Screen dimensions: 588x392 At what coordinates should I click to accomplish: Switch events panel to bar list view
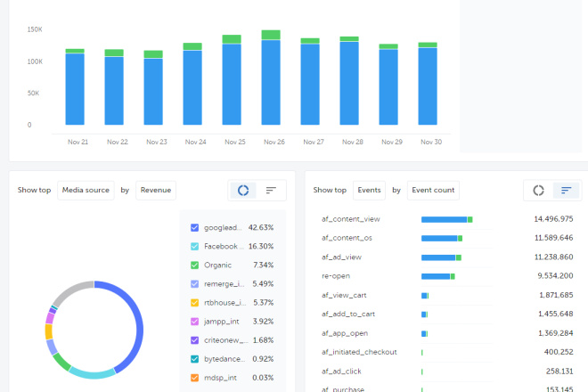click(x=567, y=190)
